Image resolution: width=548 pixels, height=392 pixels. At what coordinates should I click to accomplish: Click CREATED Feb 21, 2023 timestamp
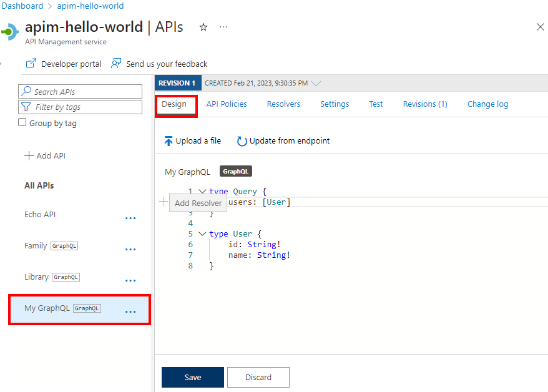[x=256, y=83]
